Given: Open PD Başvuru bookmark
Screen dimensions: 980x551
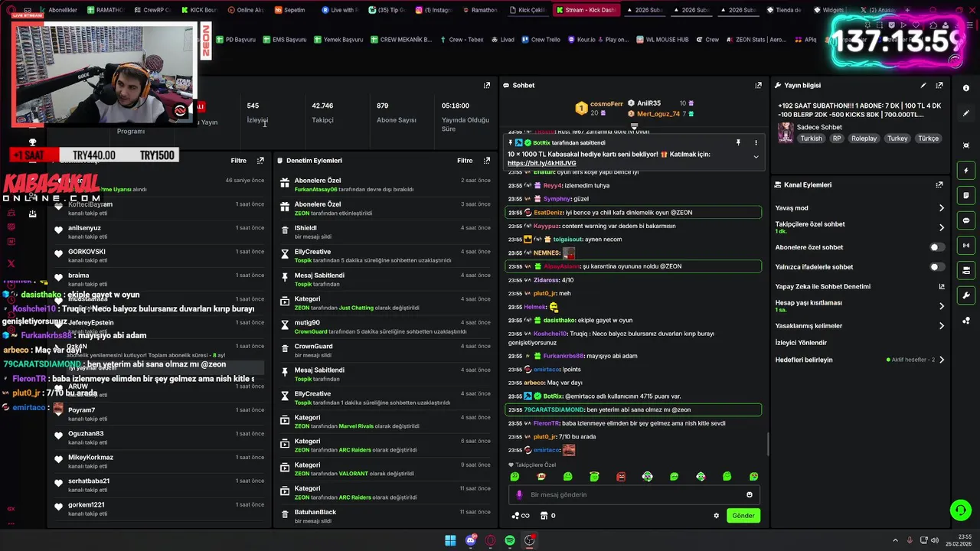Looking at the screenshot, I should click(235, 40).
